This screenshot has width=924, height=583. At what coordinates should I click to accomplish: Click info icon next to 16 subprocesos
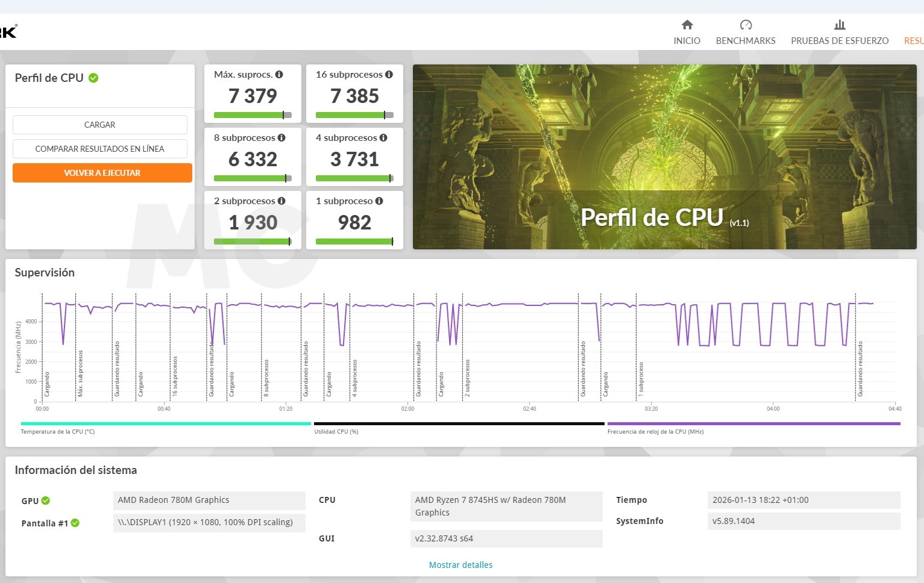click(x=389, y=75)
